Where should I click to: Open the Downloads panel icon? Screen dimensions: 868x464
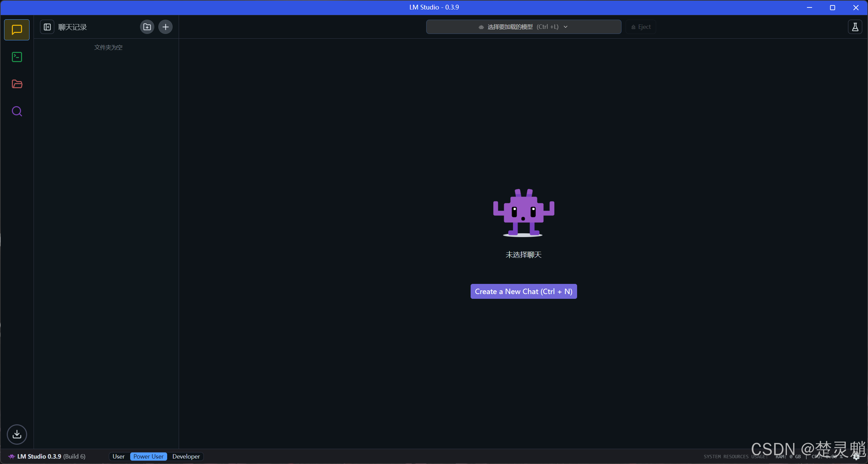pos(17,434)
